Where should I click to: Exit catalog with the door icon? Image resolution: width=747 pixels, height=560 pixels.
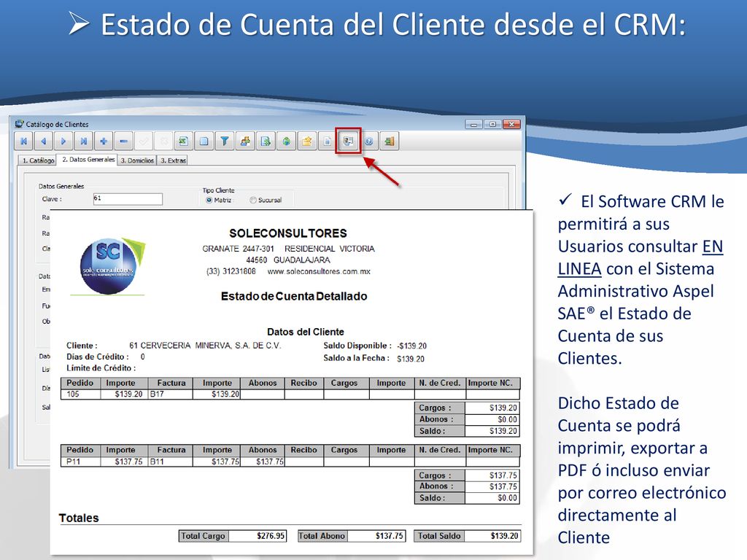click(x=390, y=141)
